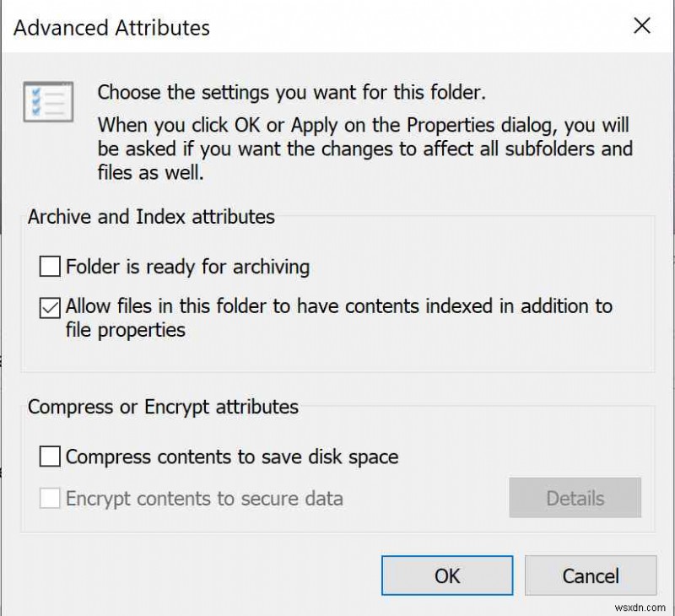This screenshot has width=675, height=616.
Task: Click the 'Archive and Index attributes' group header
Action: click(150, 217)
